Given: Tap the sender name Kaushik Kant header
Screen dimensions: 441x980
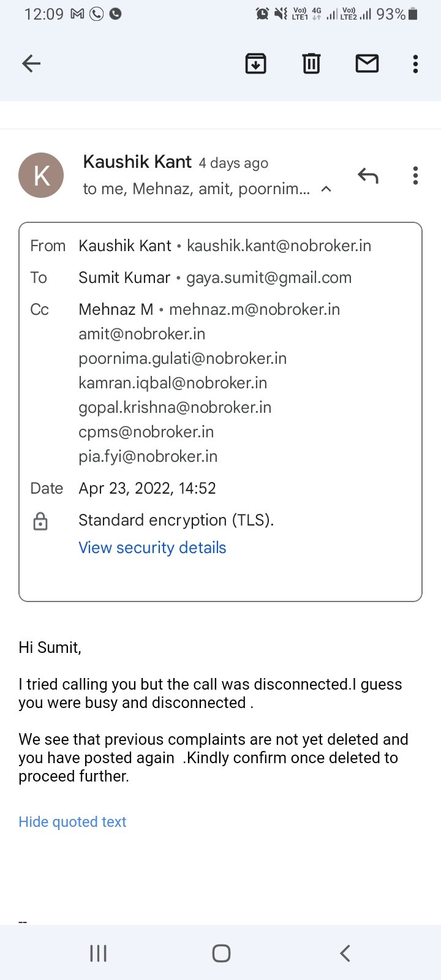Looking at the screenshot, I should click(137, 162).
